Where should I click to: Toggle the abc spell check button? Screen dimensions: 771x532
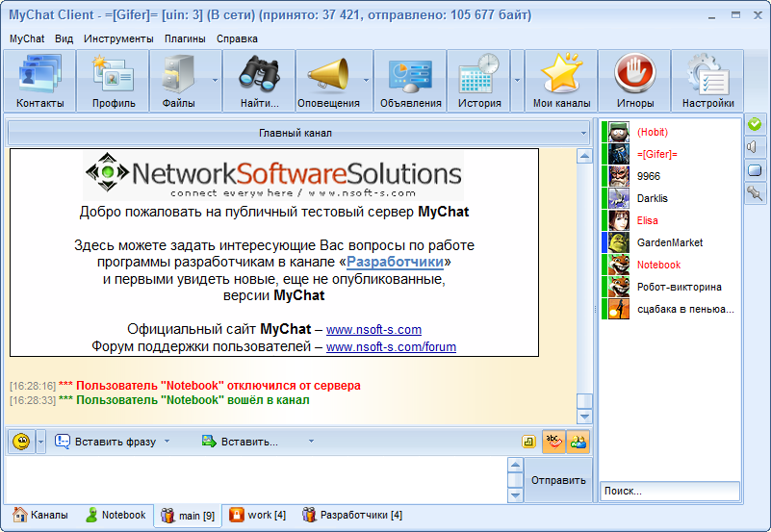pyautogui.click(x=553, y=442)
